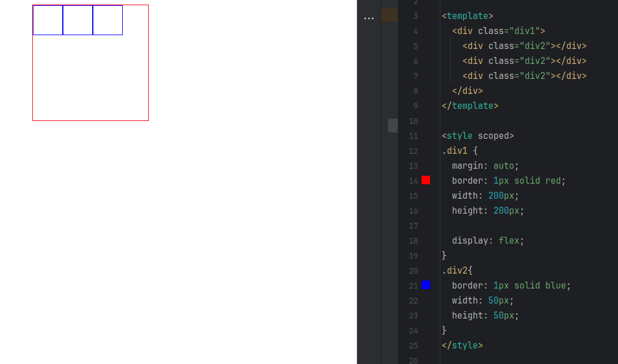
Task: Click the .div2 selector name
Action: (x=455, y=271)
